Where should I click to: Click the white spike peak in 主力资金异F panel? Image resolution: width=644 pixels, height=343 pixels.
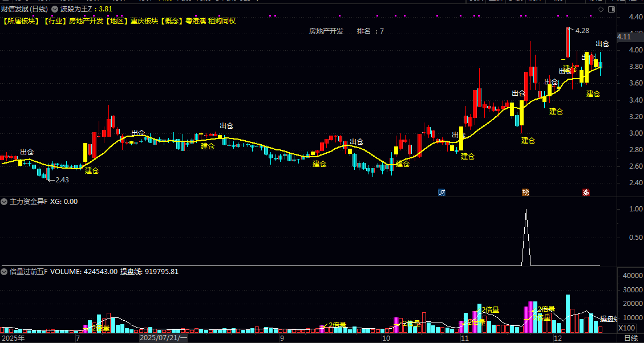pos(526,210)
